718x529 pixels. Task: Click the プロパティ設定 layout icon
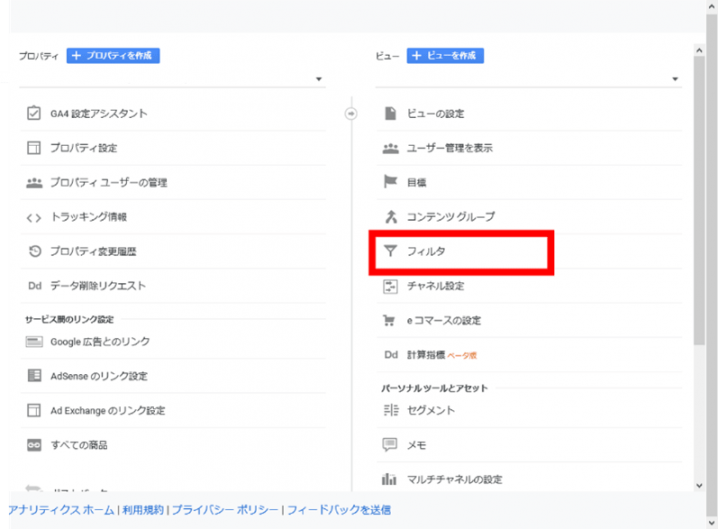click(33, 148)
